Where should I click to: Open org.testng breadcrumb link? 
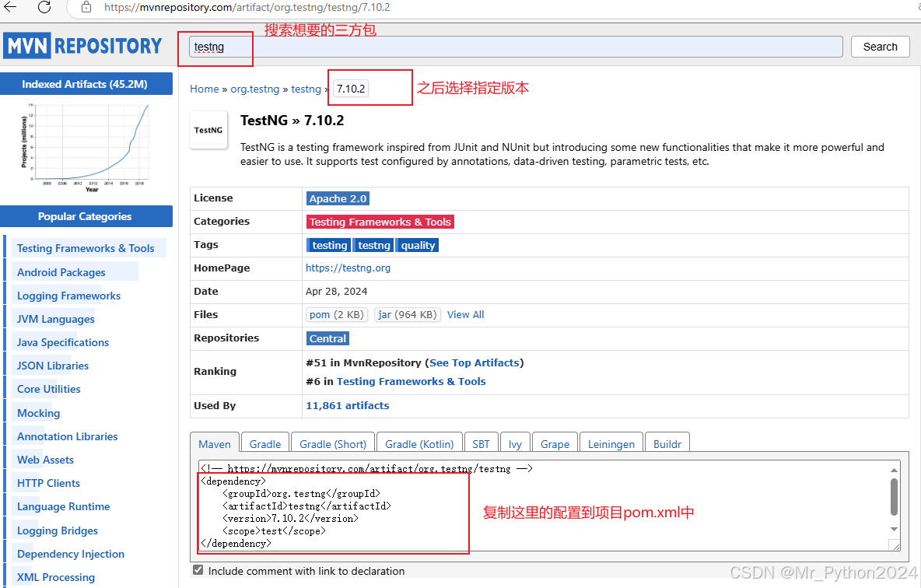[x=255, y=89]
